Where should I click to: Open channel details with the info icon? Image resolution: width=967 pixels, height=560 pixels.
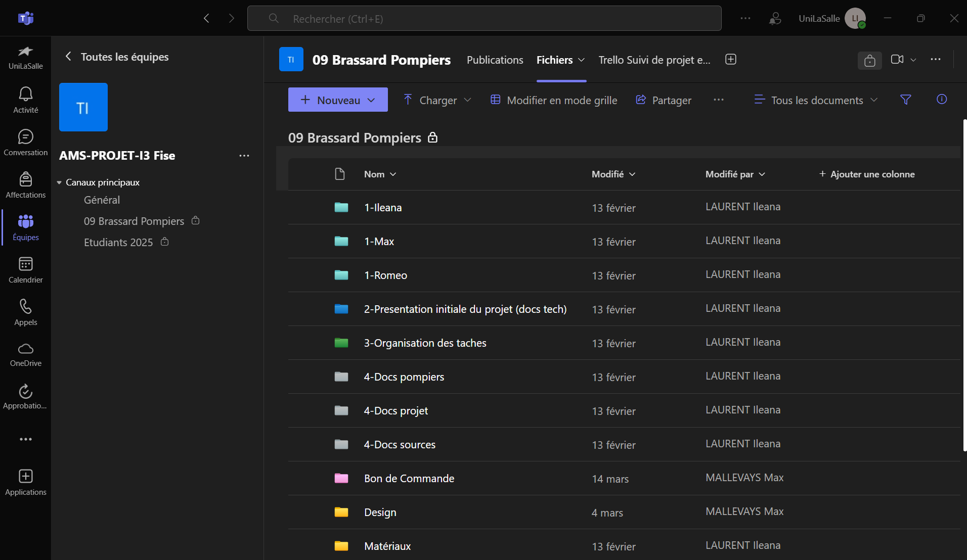click(942, 100)
